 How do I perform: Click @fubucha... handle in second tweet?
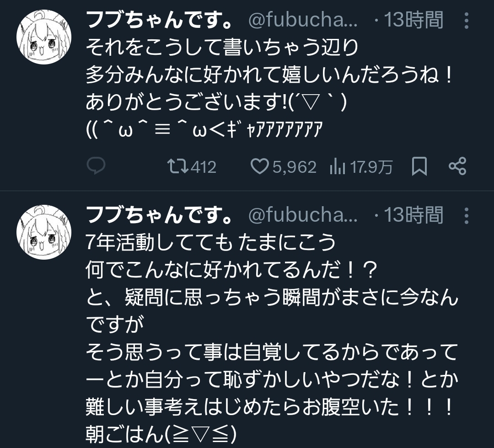[303, 215]
